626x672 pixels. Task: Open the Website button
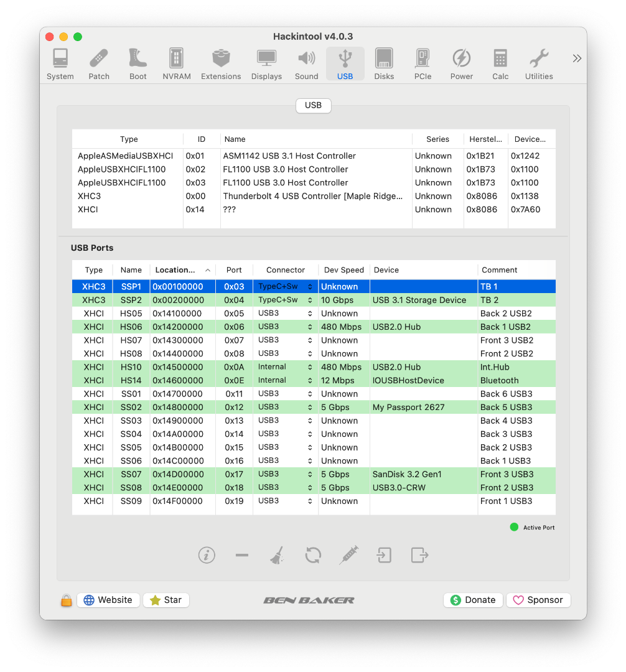coord(108,600)
